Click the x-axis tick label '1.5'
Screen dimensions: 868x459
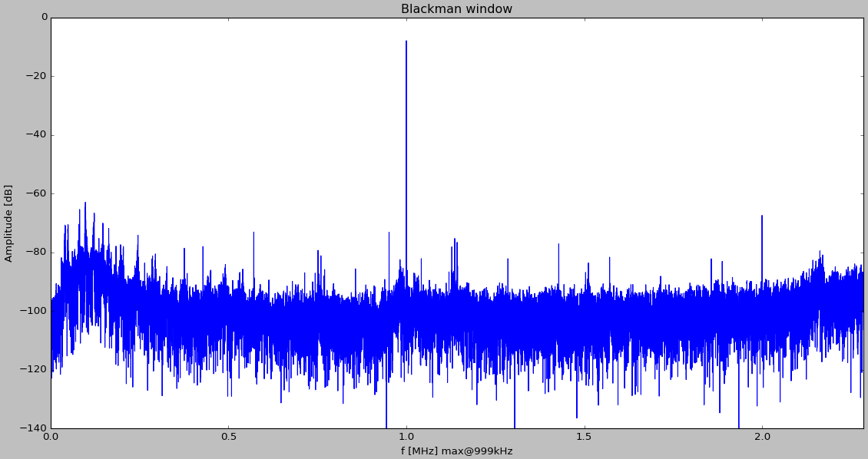pyautogui.click(x=584, y=436)
